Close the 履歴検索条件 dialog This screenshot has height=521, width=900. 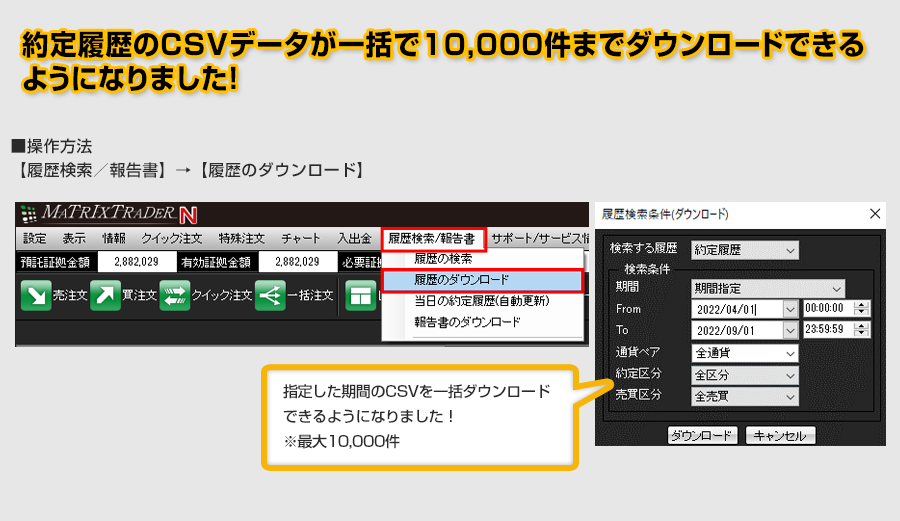point(875,213)
